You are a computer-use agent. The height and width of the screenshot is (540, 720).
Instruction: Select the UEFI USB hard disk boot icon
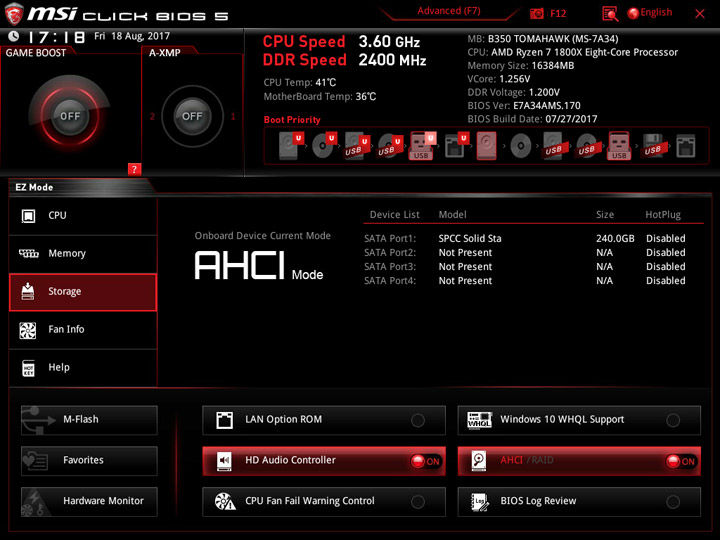[x=357, y=146]
